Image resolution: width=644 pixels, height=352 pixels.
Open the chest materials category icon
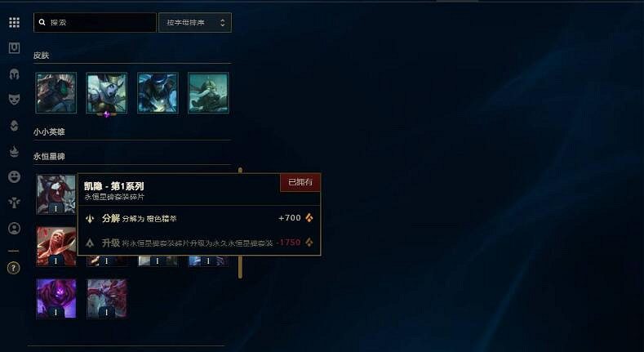pyautogui.click(x=14, y=48)
